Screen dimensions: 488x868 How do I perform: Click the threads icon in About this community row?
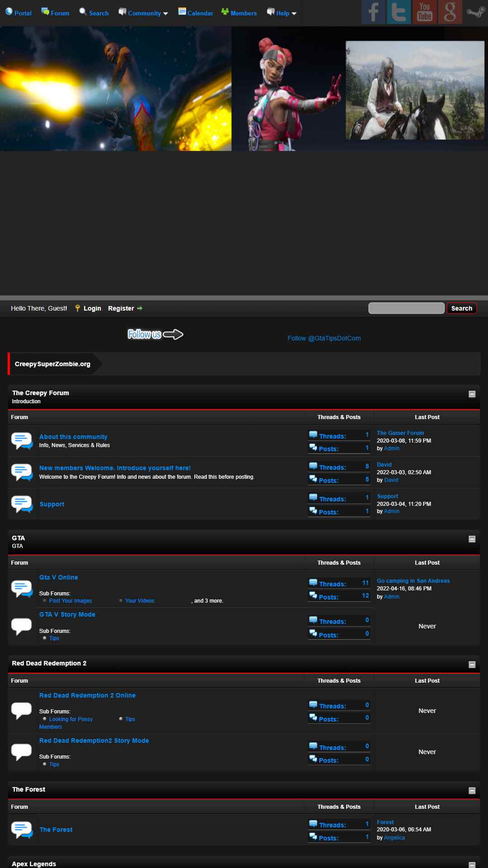tap(313, 435)
